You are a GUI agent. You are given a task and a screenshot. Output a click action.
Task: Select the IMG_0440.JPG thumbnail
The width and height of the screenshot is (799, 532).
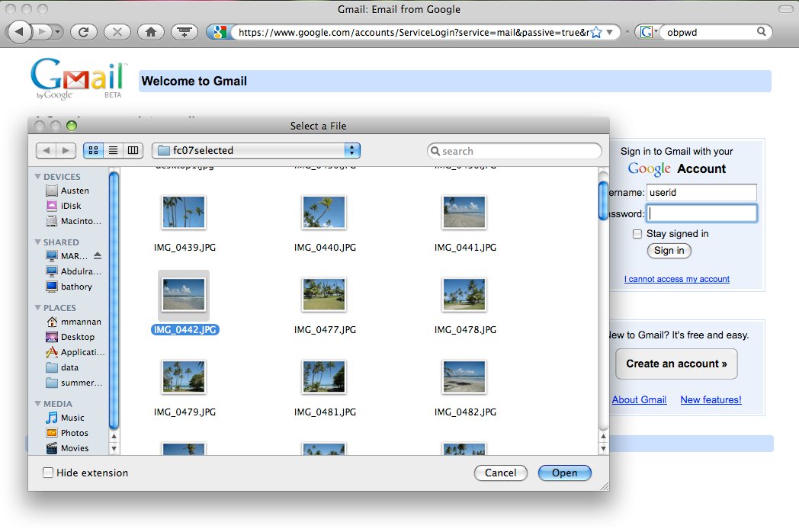(x=324, y=212)
